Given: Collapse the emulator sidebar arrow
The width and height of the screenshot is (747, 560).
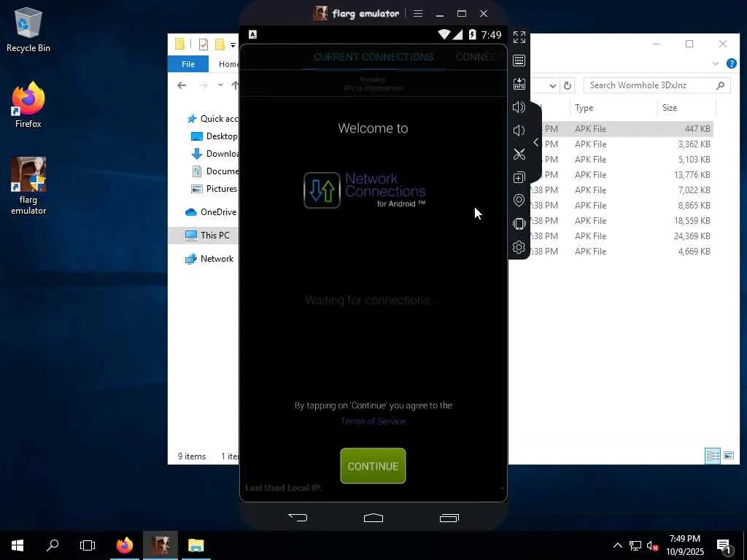Looking at the screenshot, I should 536,142.
